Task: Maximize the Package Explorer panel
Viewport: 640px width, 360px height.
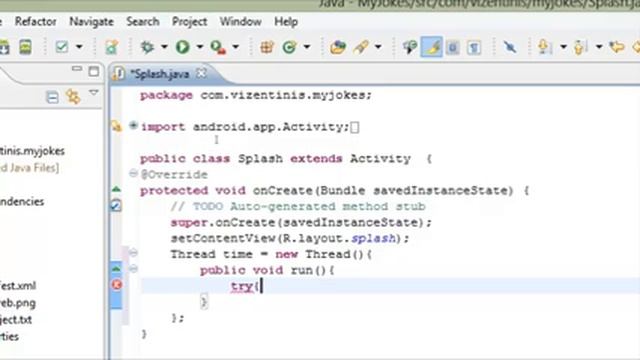Action: point(94,71)
